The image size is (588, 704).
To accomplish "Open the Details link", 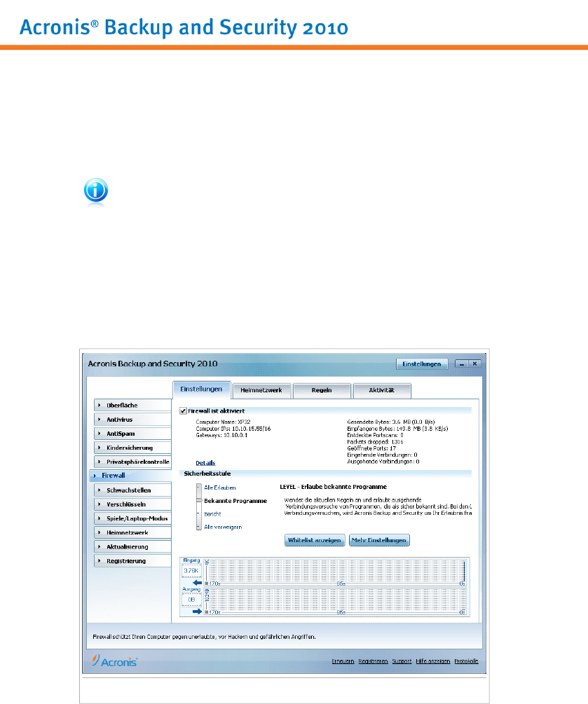I will click(x=205, y=463).
